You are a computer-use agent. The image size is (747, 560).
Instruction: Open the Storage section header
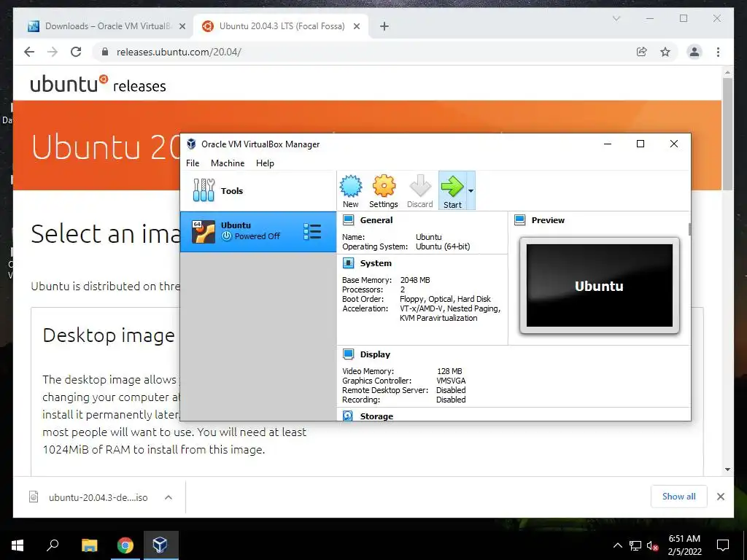pos(376,416)
